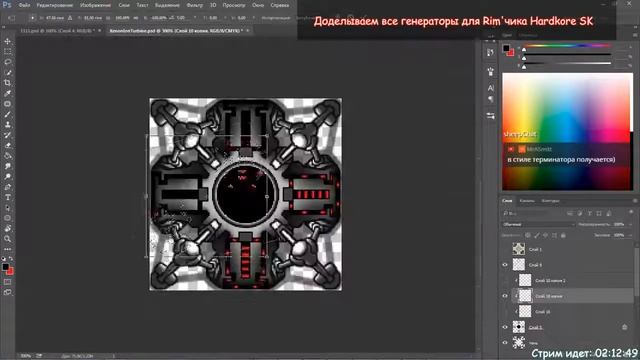Image resolution: width=640 pixels, height=360 pixels.
Task: Open the layer fill dropdown arrow
Action: [x=631, y=236]
